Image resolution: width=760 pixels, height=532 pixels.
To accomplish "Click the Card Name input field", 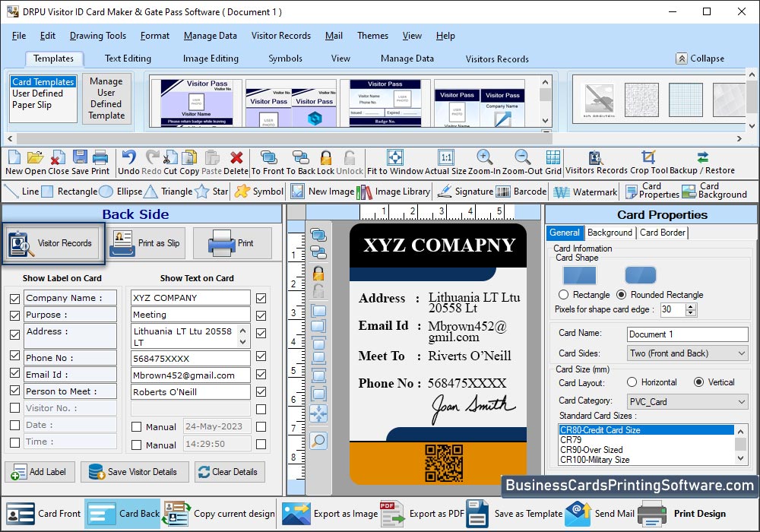I will pos(687,334).
